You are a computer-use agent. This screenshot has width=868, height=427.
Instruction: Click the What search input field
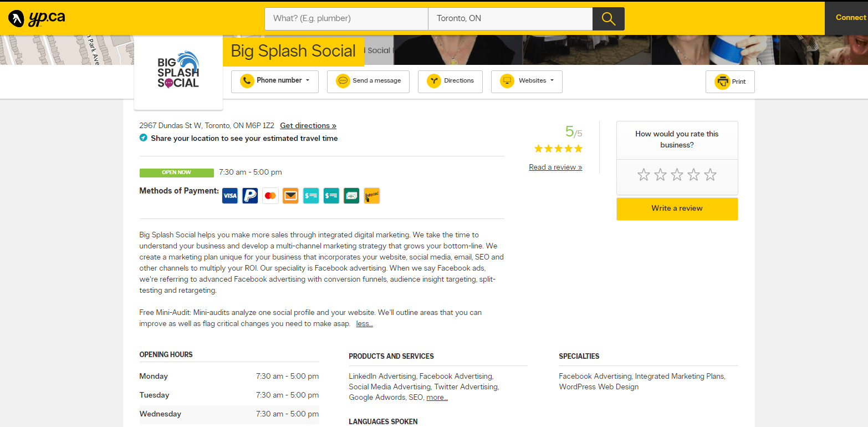346,18
